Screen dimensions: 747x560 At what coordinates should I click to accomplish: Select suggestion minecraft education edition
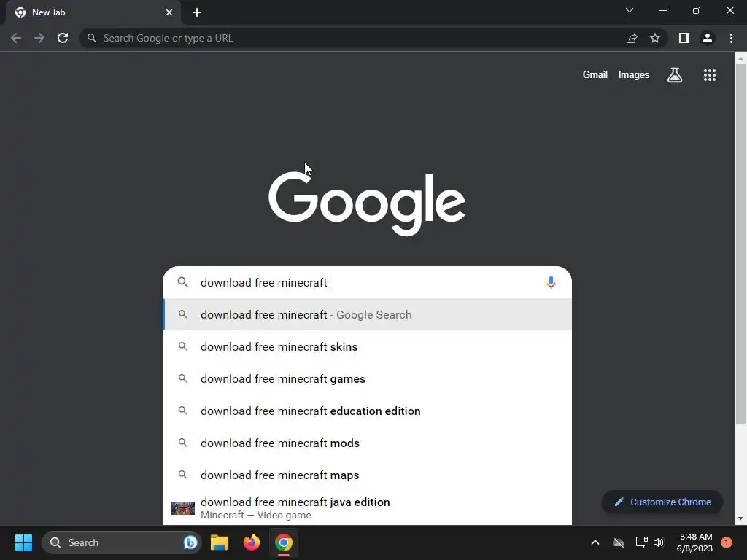click(x=368, y=411)
